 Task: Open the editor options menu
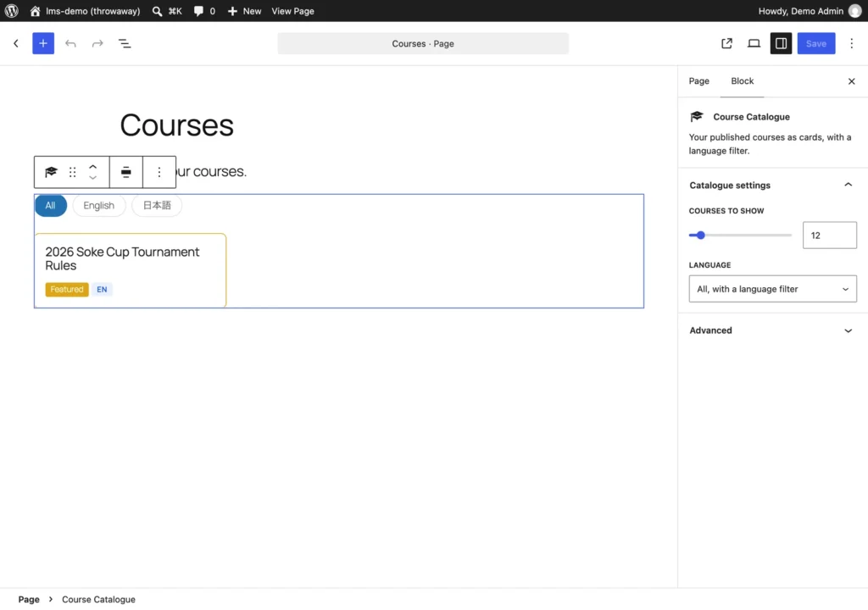tap(851, 43)
